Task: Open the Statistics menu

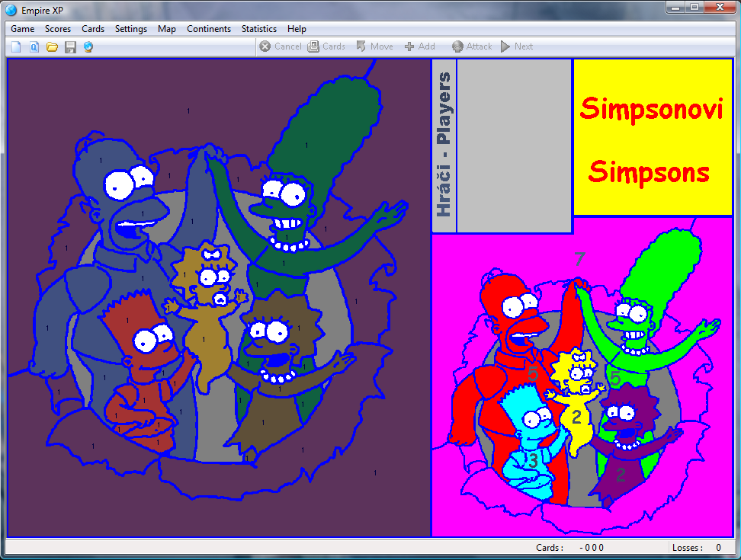Action: point(259,29)
